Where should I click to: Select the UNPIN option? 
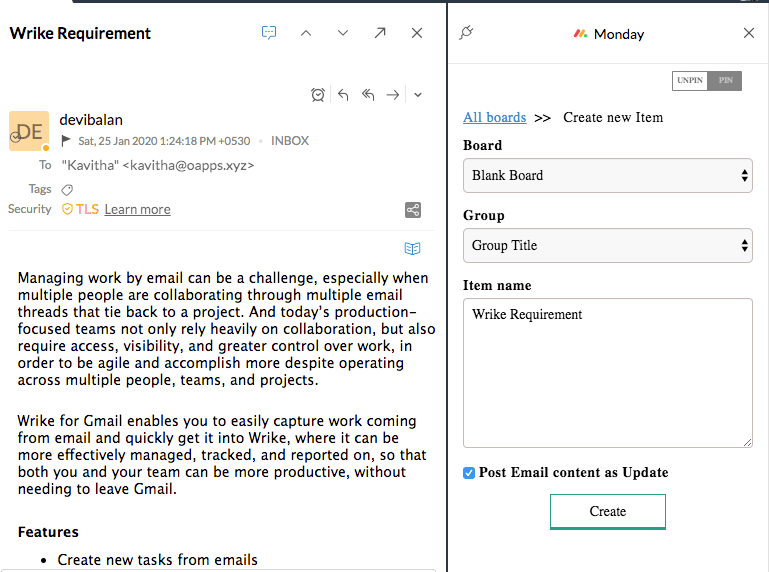[690, 80]
